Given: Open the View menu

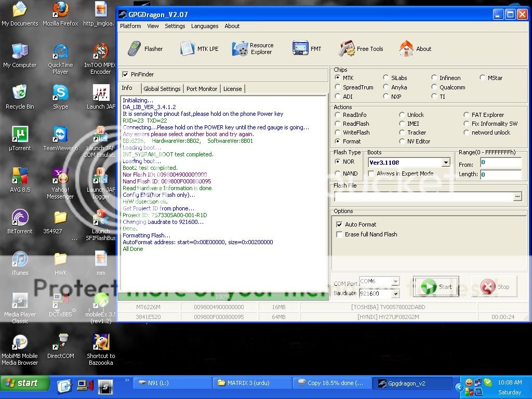Looking at the screenshot, I should coord(153,26).
